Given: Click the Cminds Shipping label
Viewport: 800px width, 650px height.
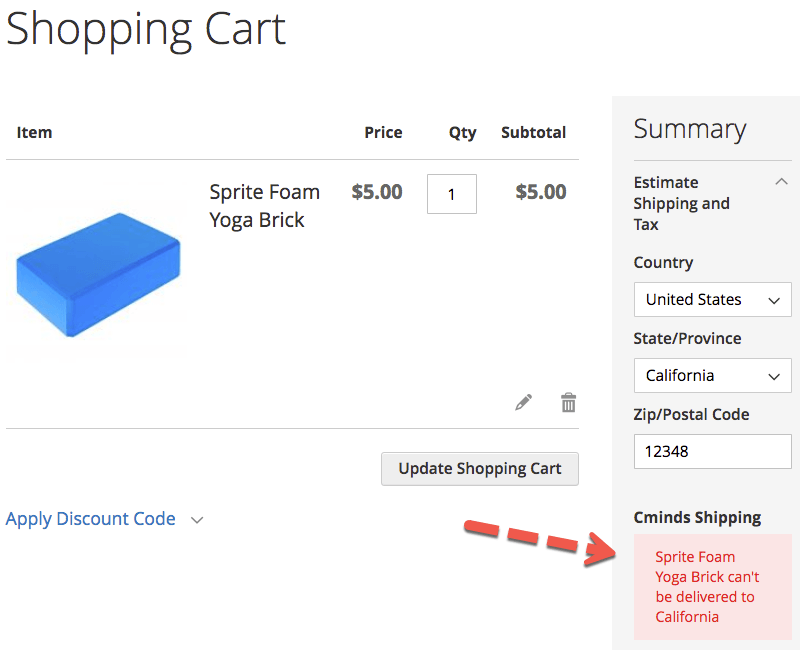Looking at the screenshot, I should (697, 517).
